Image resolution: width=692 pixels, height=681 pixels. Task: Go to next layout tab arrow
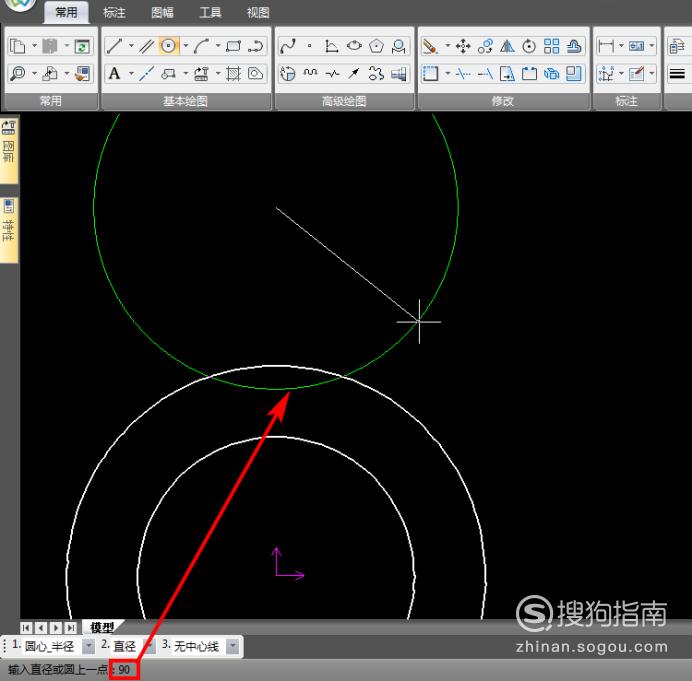point(56,627)
